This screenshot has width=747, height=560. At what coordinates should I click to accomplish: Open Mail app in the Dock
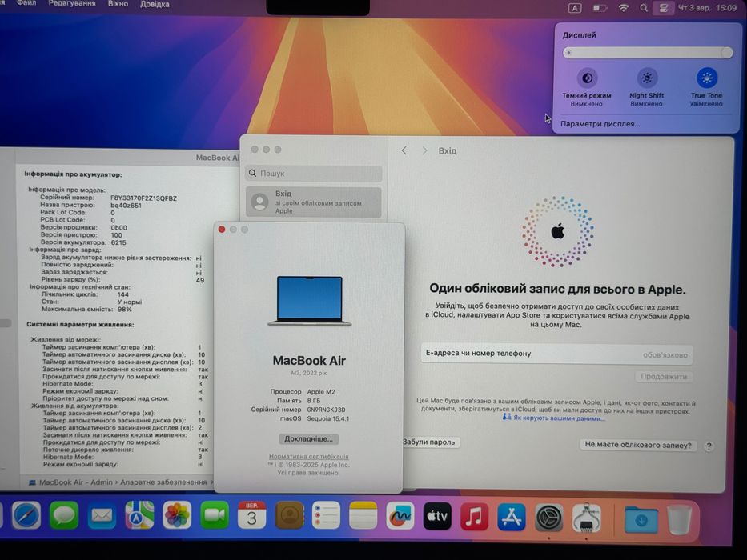click(102, 516)
